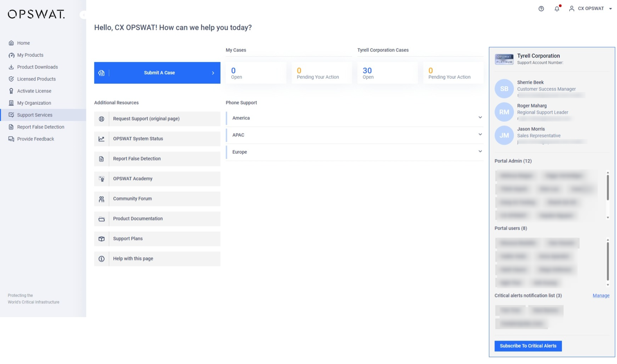The height and width of the screenshot is (364, 617).
Task: Collapse the sidebar with the arrow toggle
Action: pyautogui.click(x=83, y=15)
